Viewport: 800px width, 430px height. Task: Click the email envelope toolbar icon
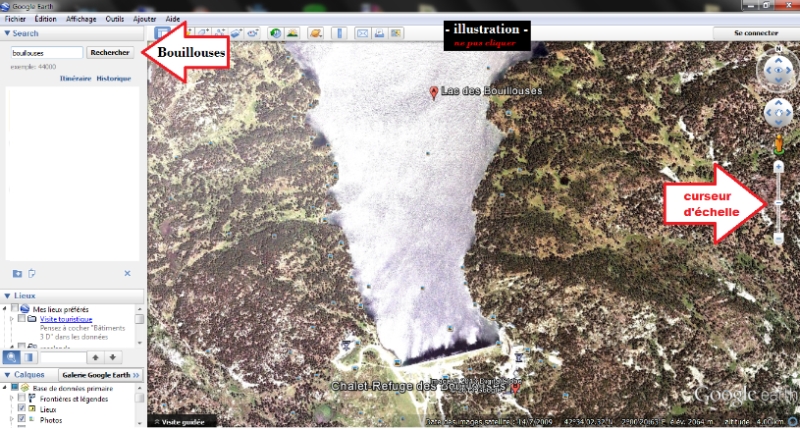[x=362, y=33]
